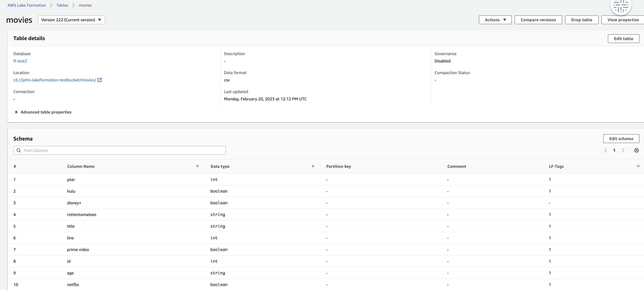Select page 1 in schema pagination
Viewport: 644px width, 290px height.
pyautogui.click(x=614, y=150)
